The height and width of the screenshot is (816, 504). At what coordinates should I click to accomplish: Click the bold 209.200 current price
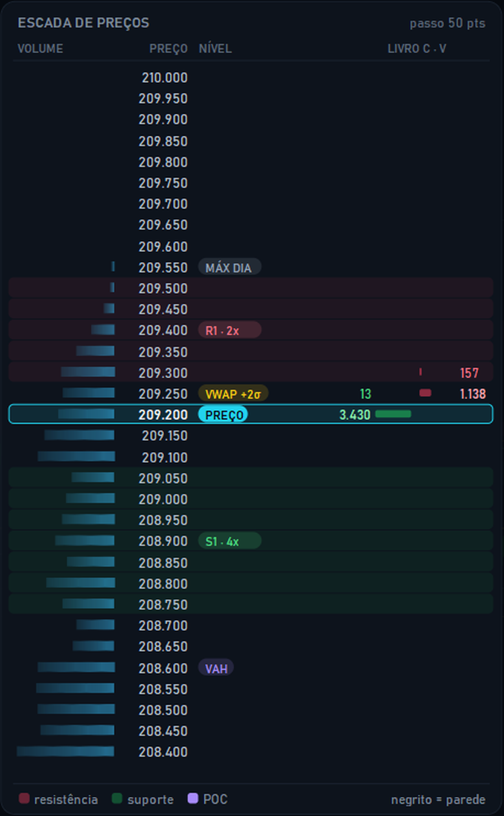[x=163, y=415]
